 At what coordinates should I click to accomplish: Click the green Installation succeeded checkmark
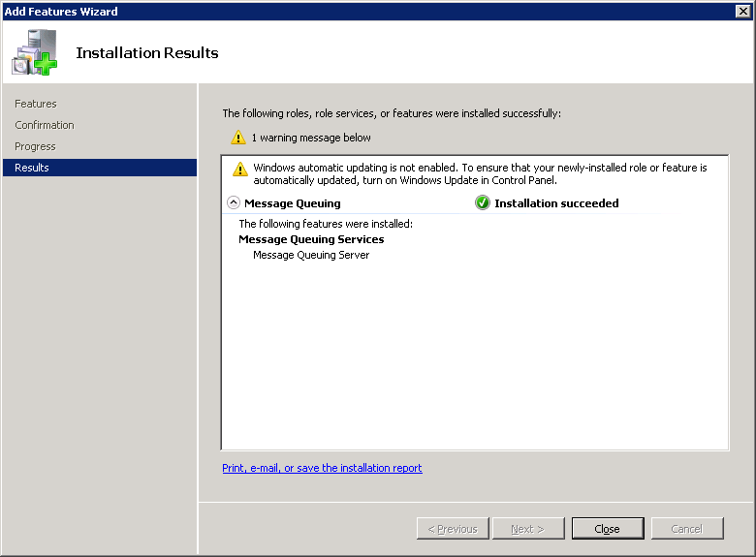click(x=483, y=203)
